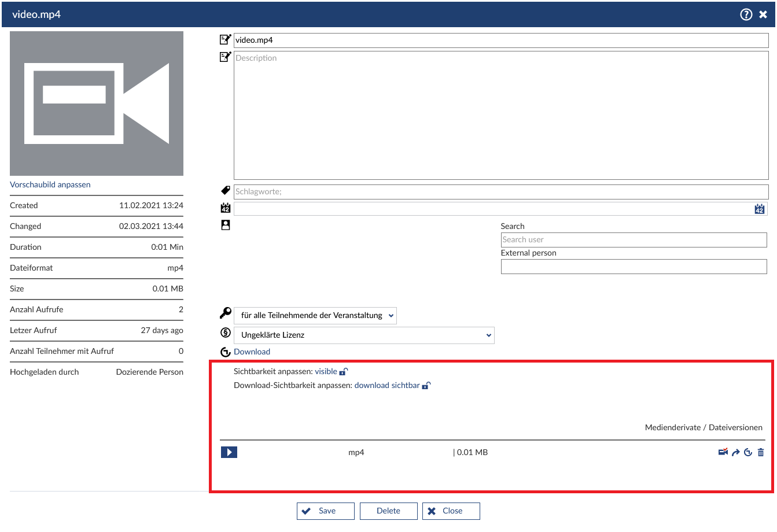Open the help question mark icon
Image resolution: width=777 pixels, height=532 pixels.
tap(746, 14)
